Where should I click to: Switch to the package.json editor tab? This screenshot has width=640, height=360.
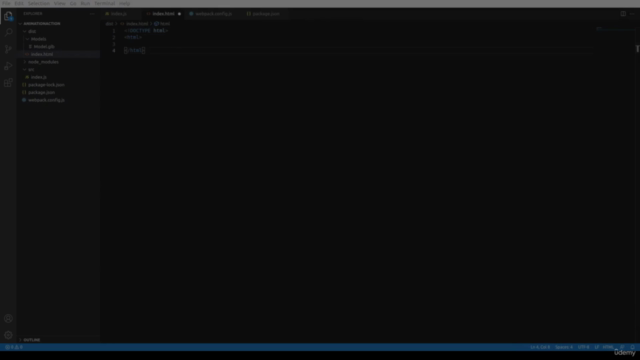(x=266, y=14)
